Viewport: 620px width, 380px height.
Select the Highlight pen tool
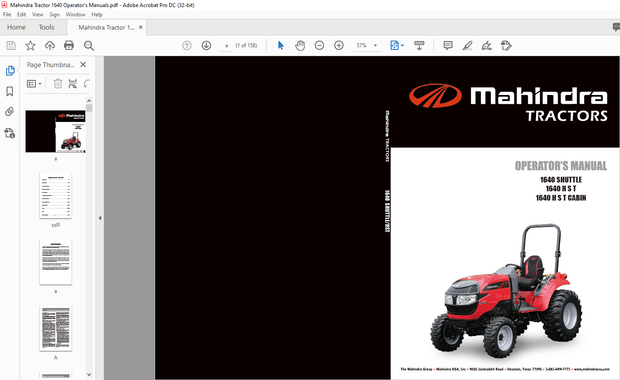point(467,45)
